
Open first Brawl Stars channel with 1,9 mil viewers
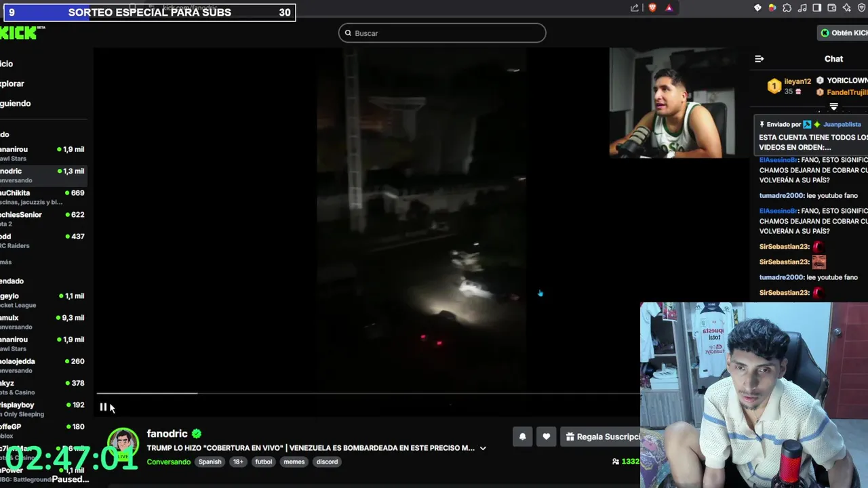tap(43, 153)
